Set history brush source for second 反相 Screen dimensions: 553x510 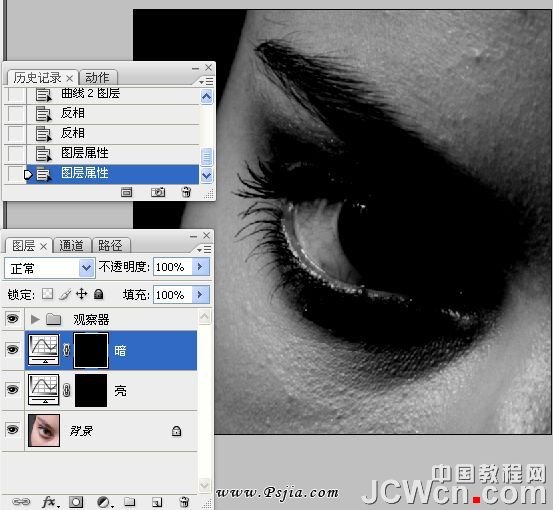pos(16,134)
